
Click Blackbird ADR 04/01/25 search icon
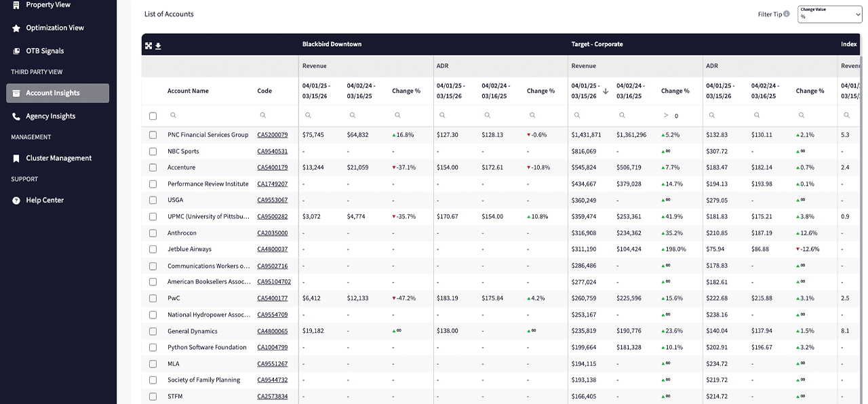tap(442, 115)
